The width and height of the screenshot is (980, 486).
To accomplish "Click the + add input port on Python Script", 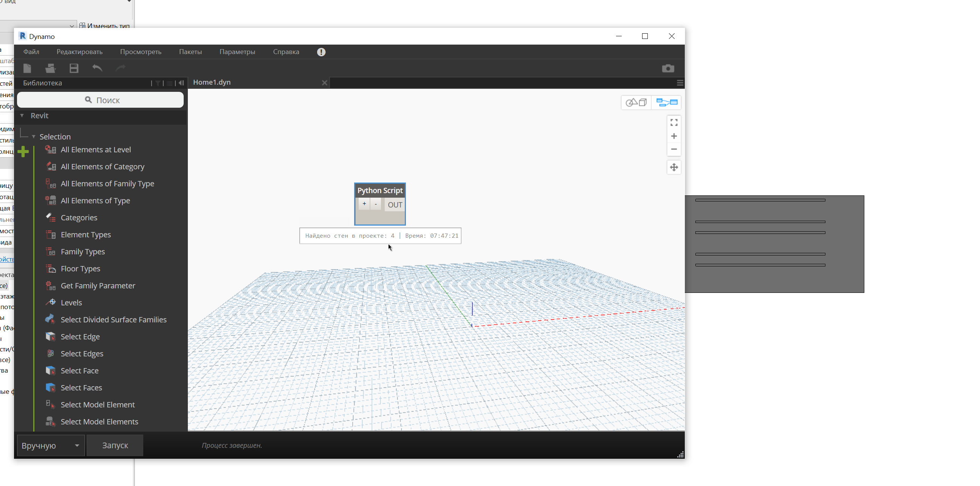I will 364,204.
